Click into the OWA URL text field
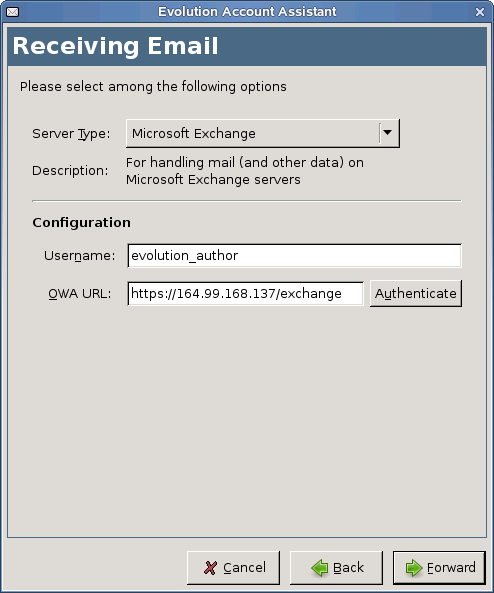 (245, 293)
